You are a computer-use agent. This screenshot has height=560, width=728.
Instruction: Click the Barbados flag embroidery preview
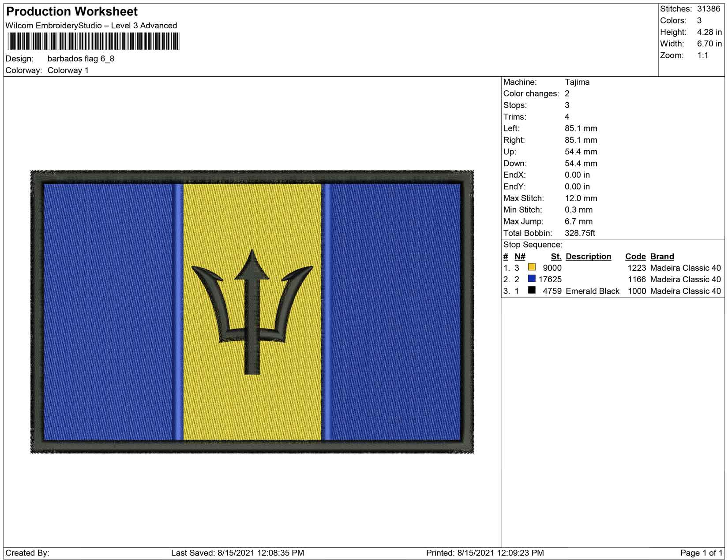pyautogui.click(x=252, y=312)
